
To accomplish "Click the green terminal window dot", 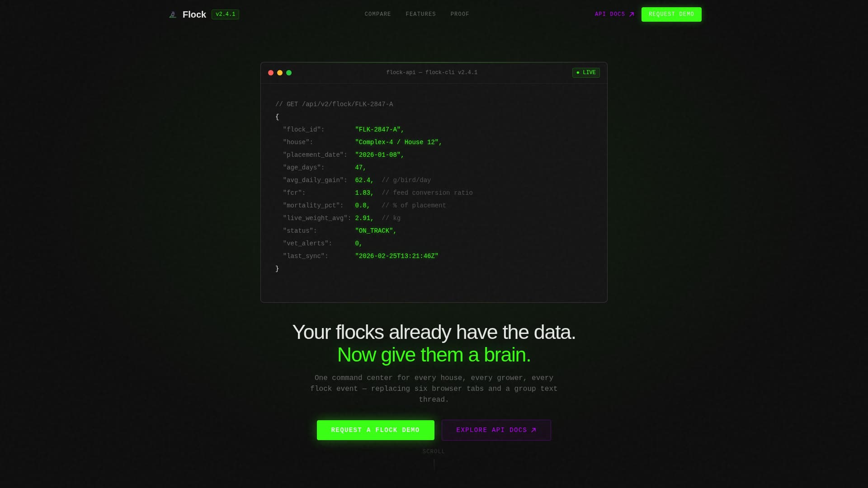I will coord(289,73).
